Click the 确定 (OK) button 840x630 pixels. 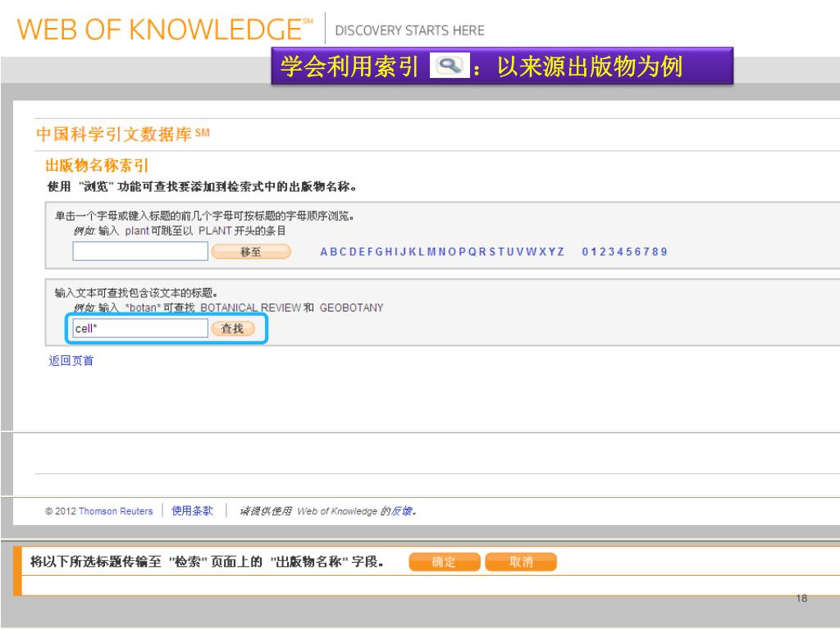click(x=444, y=562)
